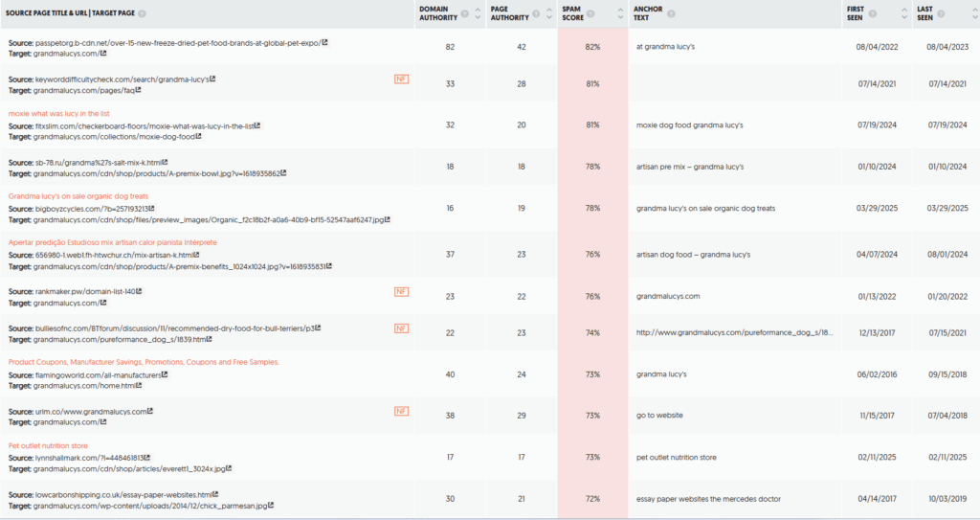Open external icon after chick_parmesan.jpg target
Viewport: 980px width, 520px height.
[271, 505]
